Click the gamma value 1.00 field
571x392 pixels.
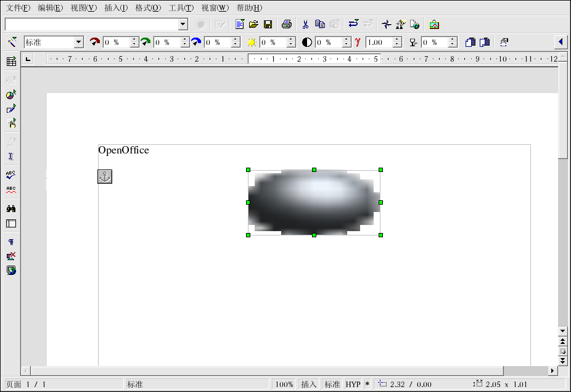379,43
